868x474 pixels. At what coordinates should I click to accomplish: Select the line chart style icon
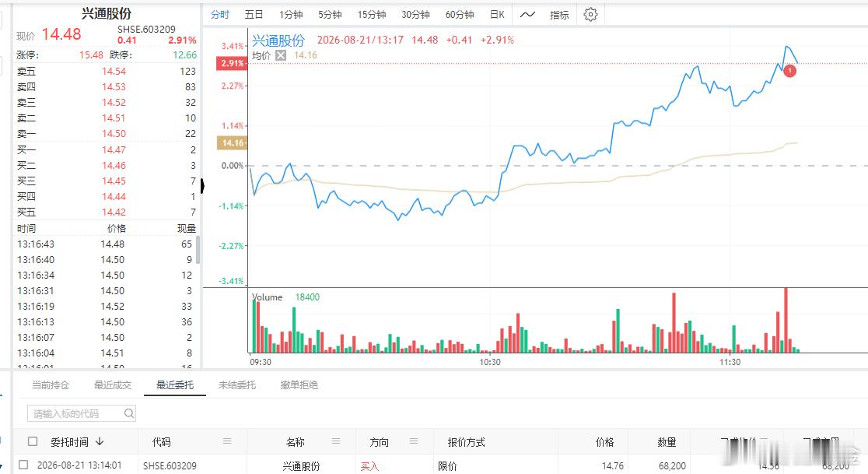click(x=527, y=14)
